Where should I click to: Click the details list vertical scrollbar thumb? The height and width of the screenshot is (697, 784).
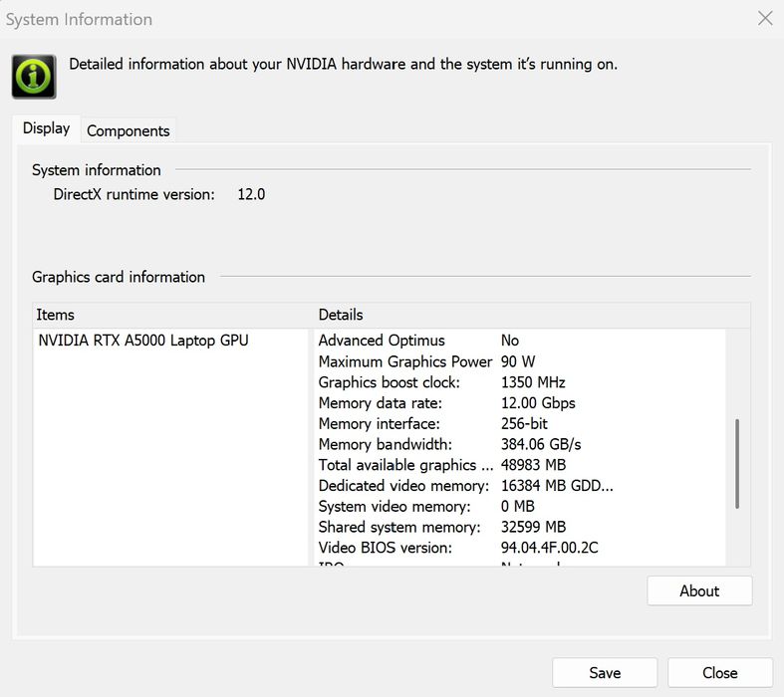point(737,463)
